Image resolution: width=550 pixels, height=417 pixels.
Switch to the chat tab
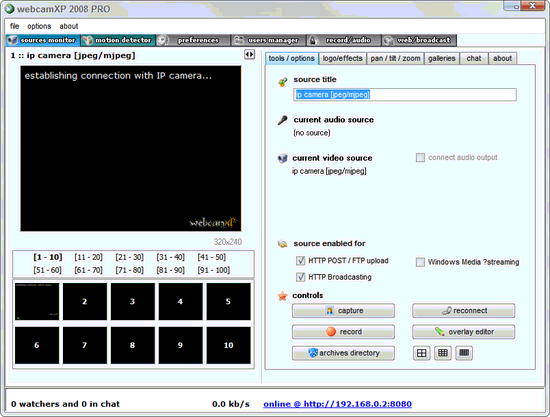474,59
